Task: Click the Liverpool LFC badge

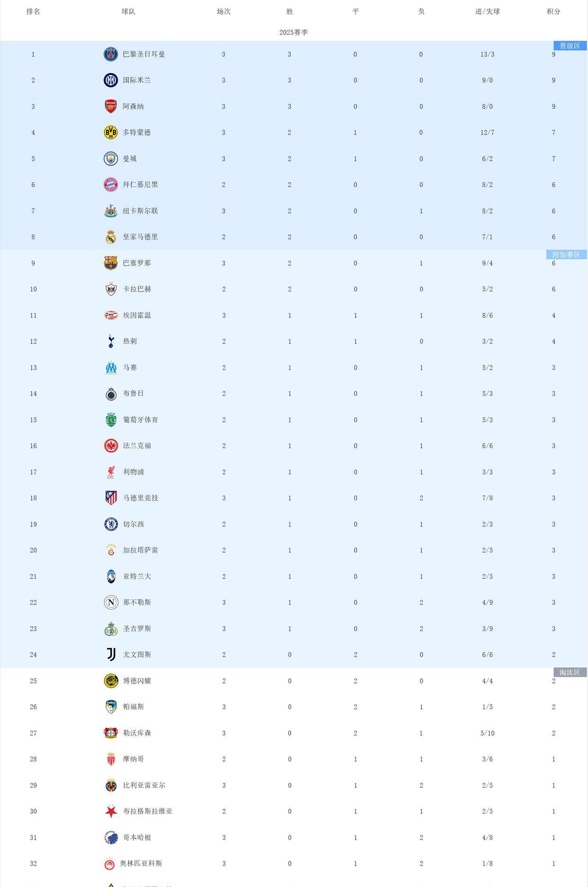Action: 111,472
